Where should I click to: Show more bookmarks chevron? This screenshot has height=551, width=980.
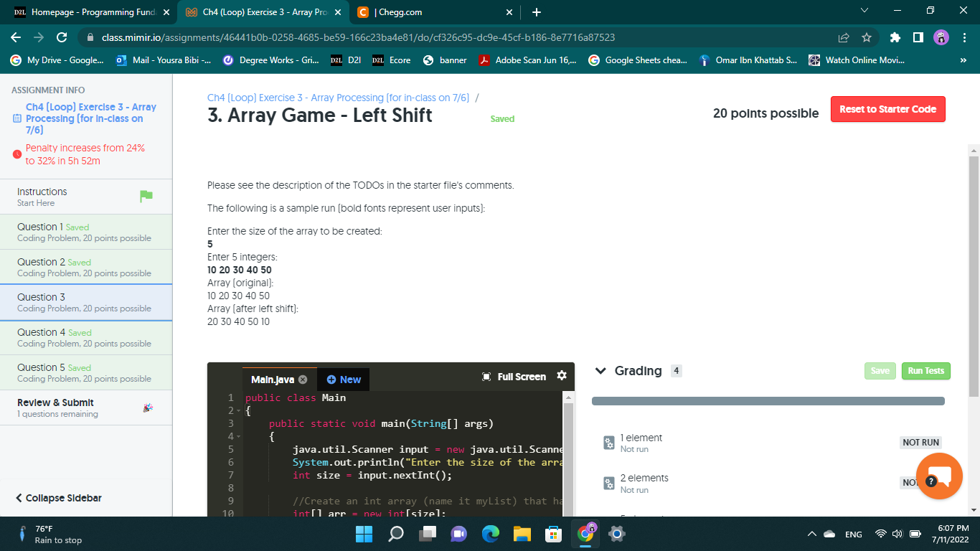pyautogui.click(x=963, y=60)
